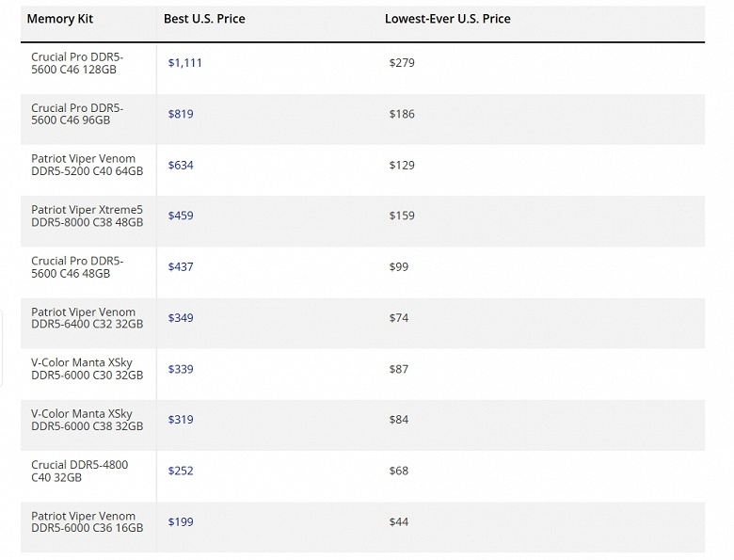Click the $319 price link
The width and height of the screenshot is (734, 560).
tap(180, 420)
